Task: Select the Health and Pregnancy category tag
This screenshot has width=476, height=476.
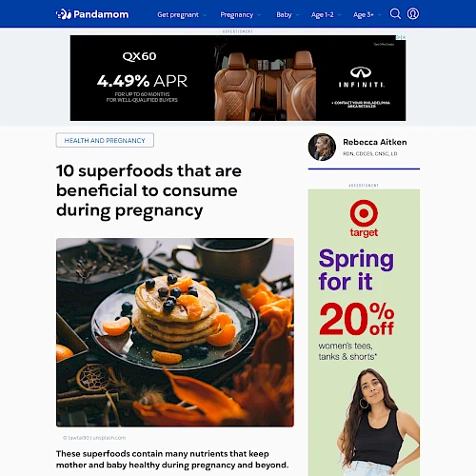Action: coord(105,140)
